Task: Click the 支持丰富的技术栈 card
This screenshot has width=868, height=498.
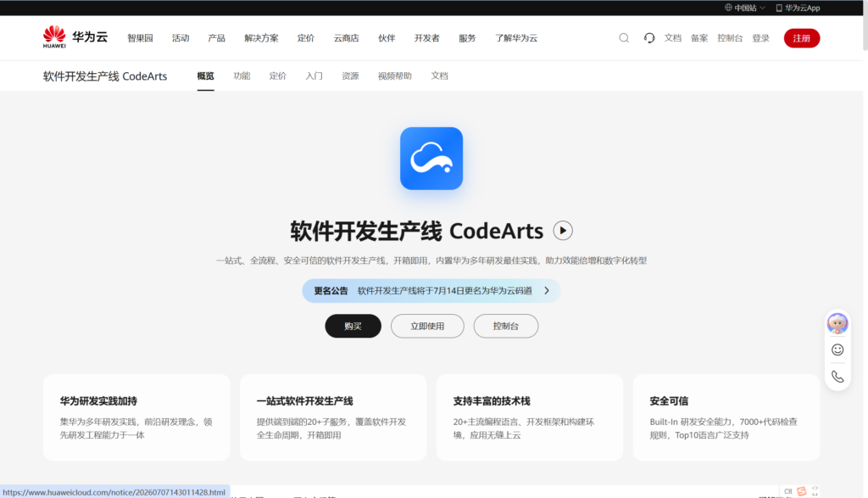Action: tap(530, 417)
